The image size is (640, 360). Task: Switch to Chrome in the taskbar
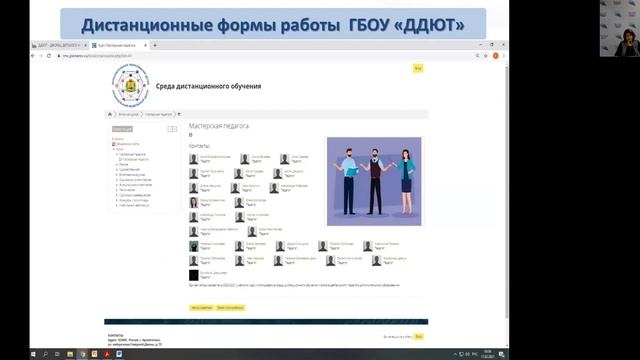(82, 354)
